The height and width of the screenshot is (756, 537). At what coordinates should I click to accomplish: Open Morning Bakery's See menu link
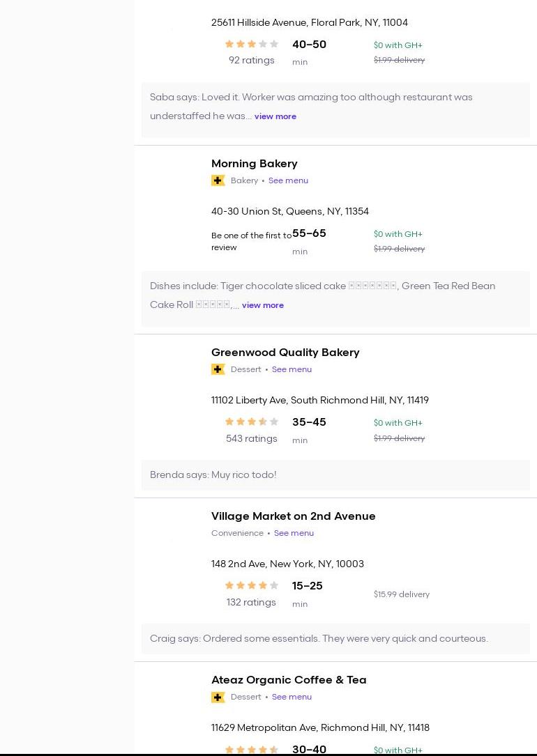(288, 180)
